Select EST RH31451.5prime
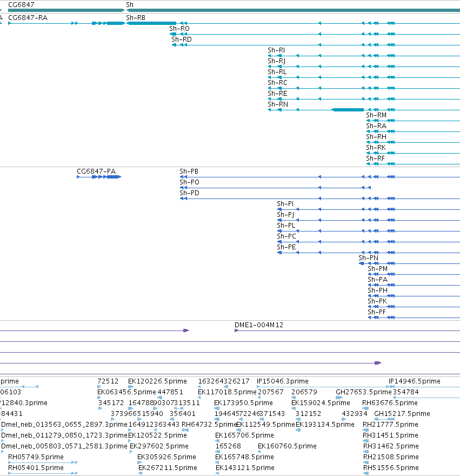 (390, 435)
